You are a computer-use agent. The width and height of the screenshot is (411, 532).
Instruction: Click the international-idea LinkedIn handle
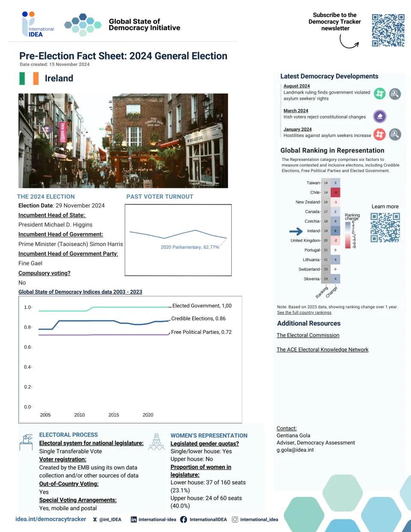pyautogui.click(x=157, y=520)
